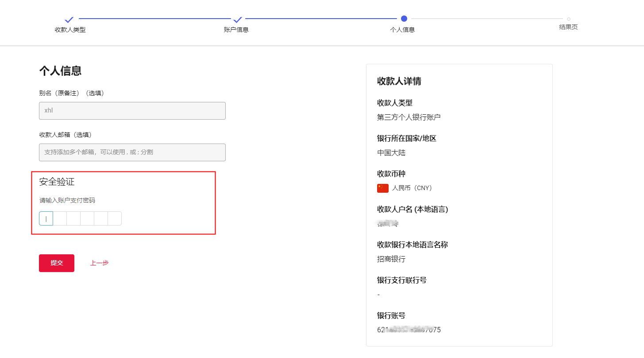Click the blue dot above 个人信息
Image resolution: width=644 pixels, height=358 pixels.
tap(404, 19)
